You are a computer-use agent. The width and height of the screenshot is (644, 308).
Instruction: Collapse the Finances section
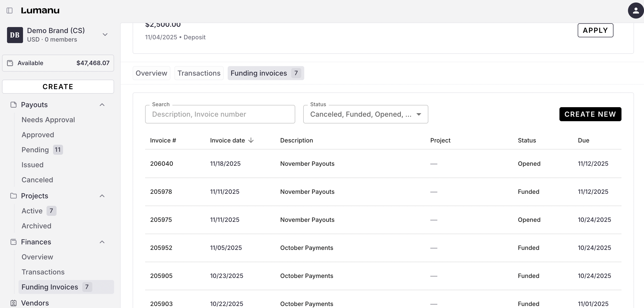pos(102,242)
